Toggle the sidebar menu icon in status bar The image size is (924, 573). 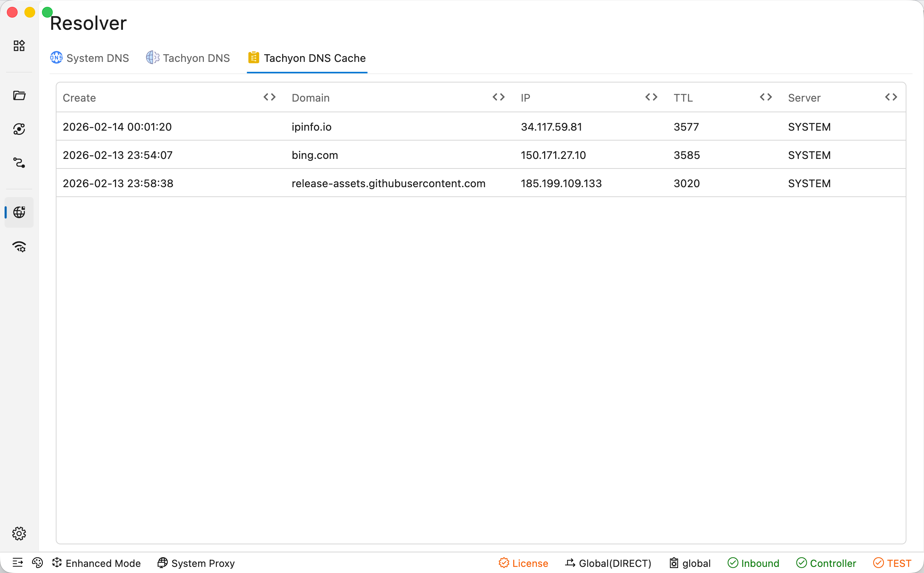point(18,563)
